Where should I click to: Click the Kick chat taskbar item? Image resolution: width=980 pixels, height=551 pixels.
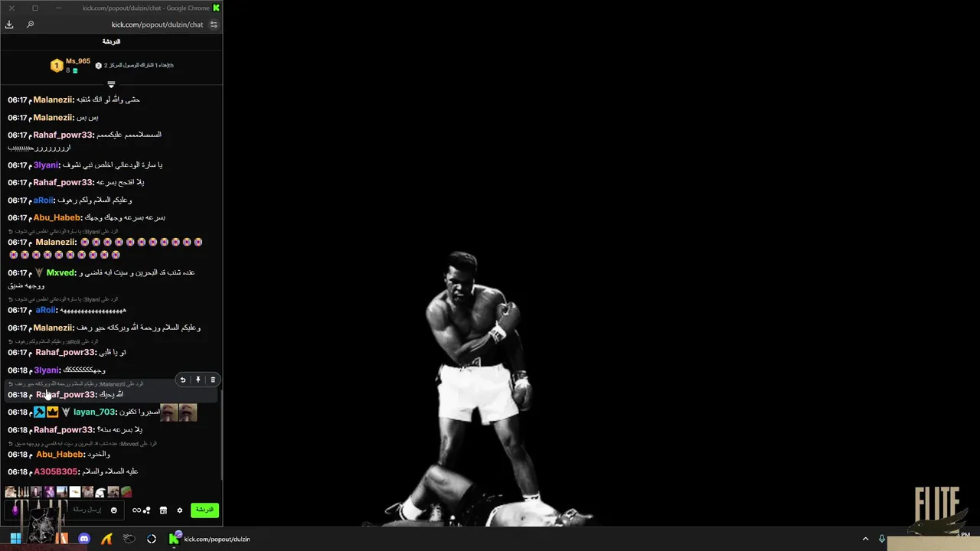click(x=210, y=539)
